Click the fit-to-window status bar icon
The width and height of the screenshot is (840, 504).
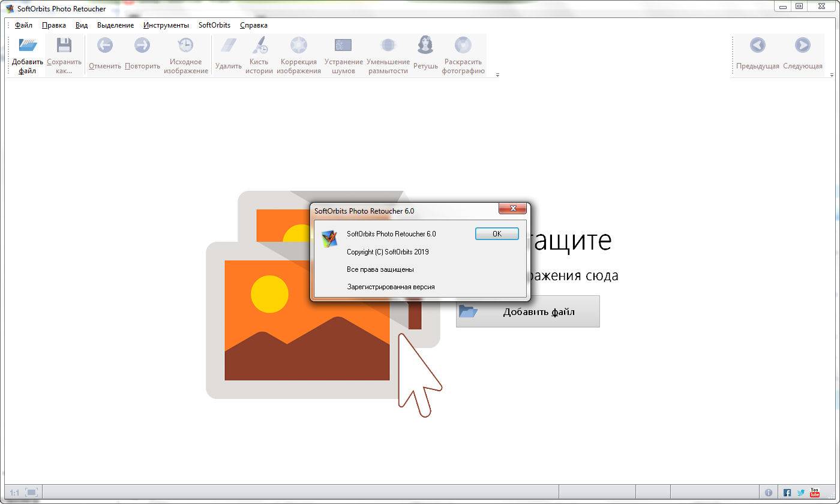click(x=32, y=493)
